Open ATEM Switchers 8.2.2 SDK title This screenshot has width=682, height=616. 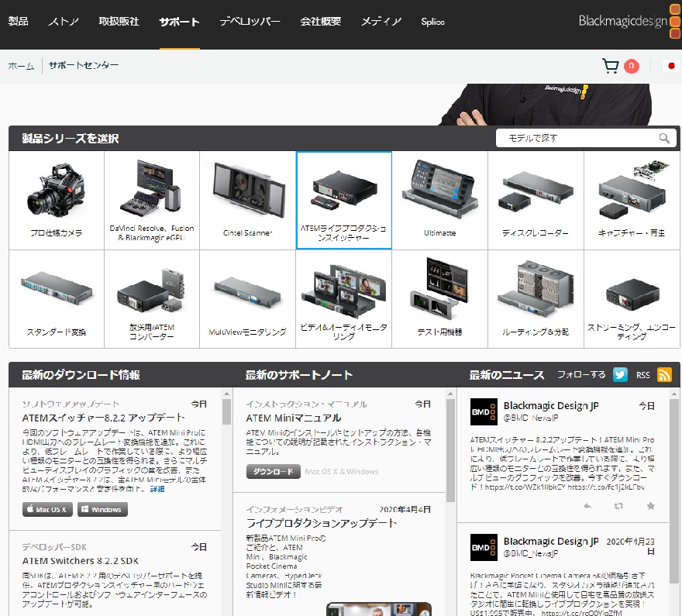coord(81,561)
